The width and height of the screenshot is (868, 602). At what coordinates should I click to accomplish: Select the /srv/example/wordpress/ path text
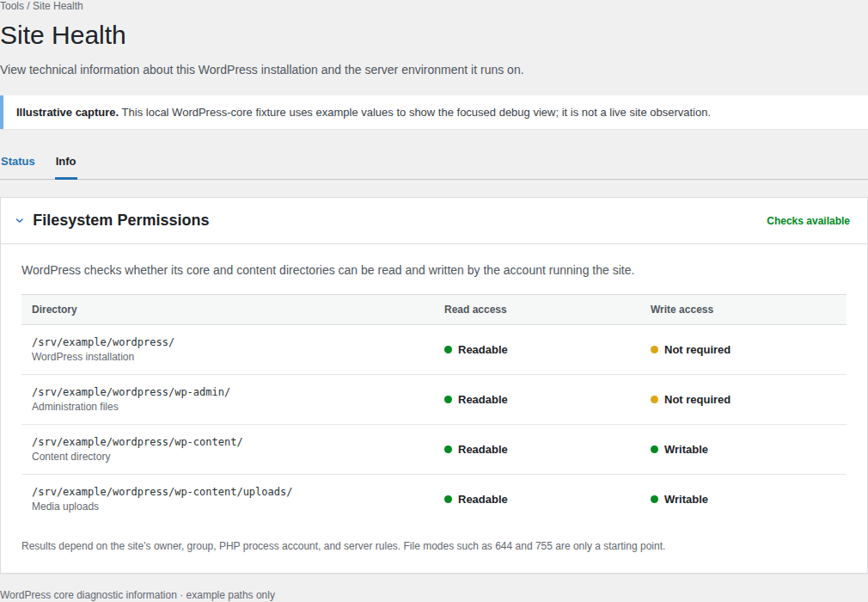point(103,342)
